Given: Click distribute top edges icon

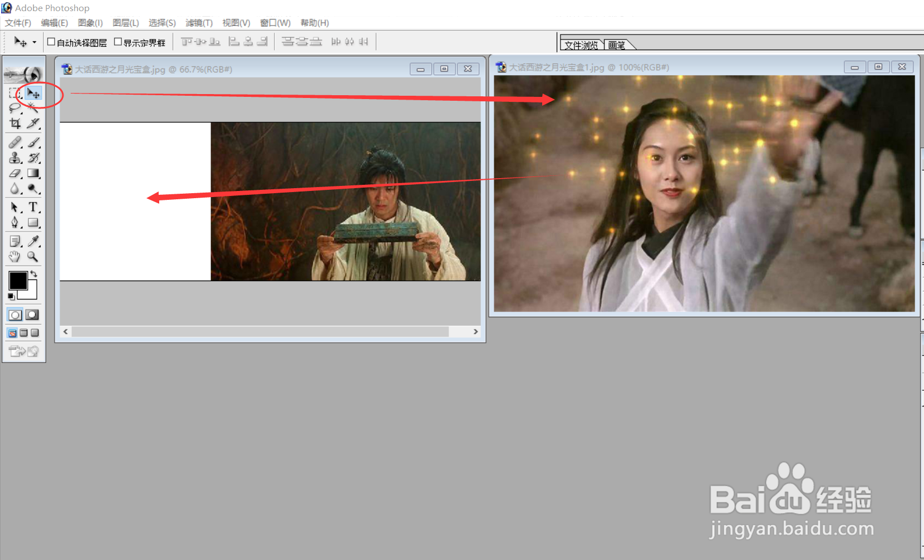Looking at the screenshot, I should [288, 42].
